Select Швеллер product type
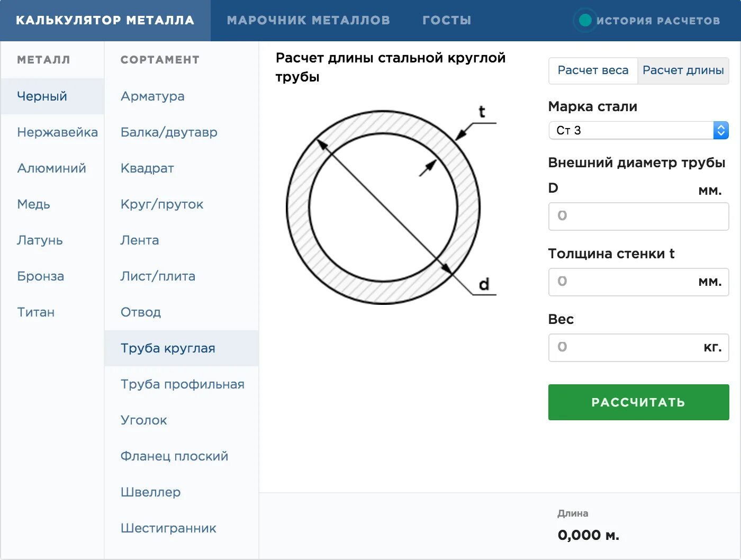The height and width of the screenshot is (560, 741). coord(150,492)
